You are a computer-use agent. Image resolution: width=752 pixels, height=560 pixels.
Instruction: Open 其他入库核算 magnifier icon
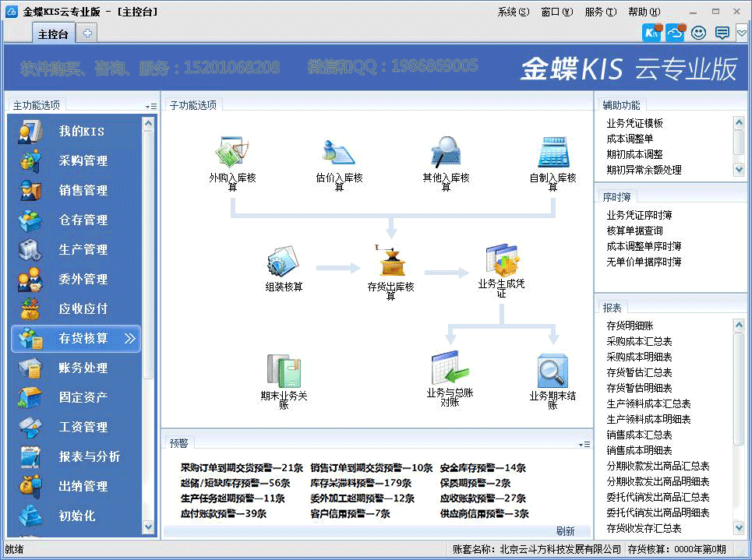coord(446,153)
